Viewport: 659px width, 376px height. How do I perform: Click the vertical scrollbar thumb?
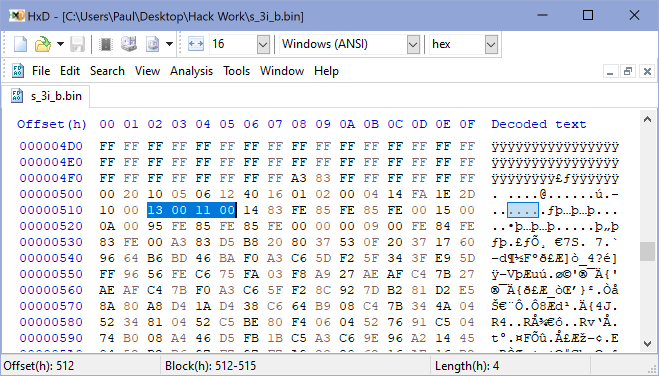(647, 251)
